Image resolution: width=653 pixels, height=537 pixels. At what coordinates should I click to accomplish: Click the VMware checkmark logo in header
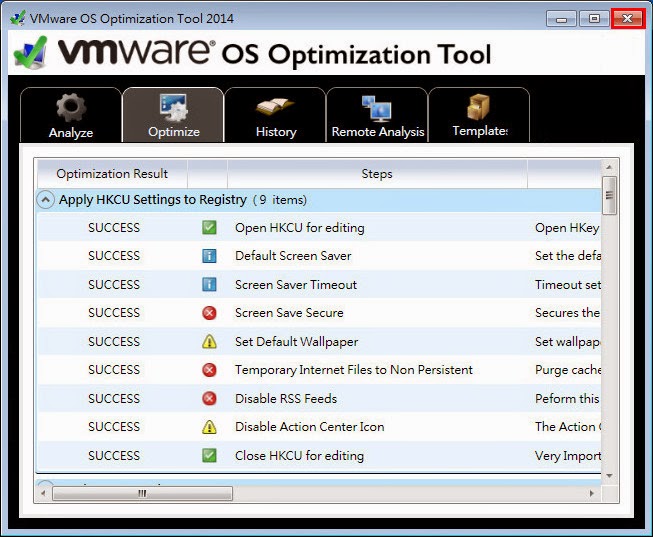30,52
